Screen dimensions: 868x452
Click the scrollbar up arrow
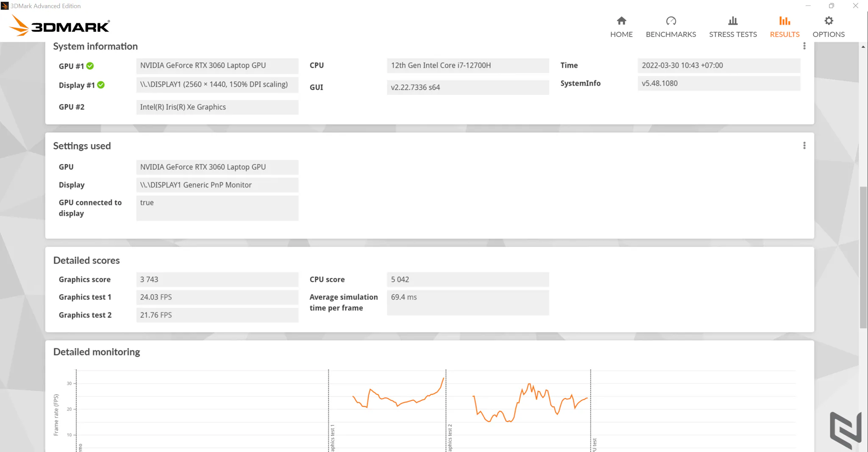(863, 47)
